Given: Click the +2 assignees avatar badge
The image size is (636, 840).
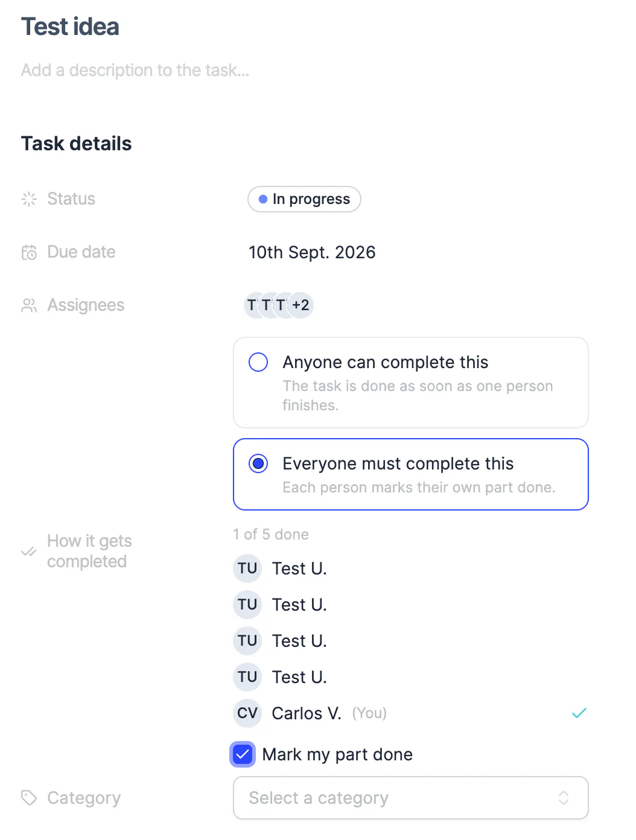Looking at the screenshot, I should (301, 305).
